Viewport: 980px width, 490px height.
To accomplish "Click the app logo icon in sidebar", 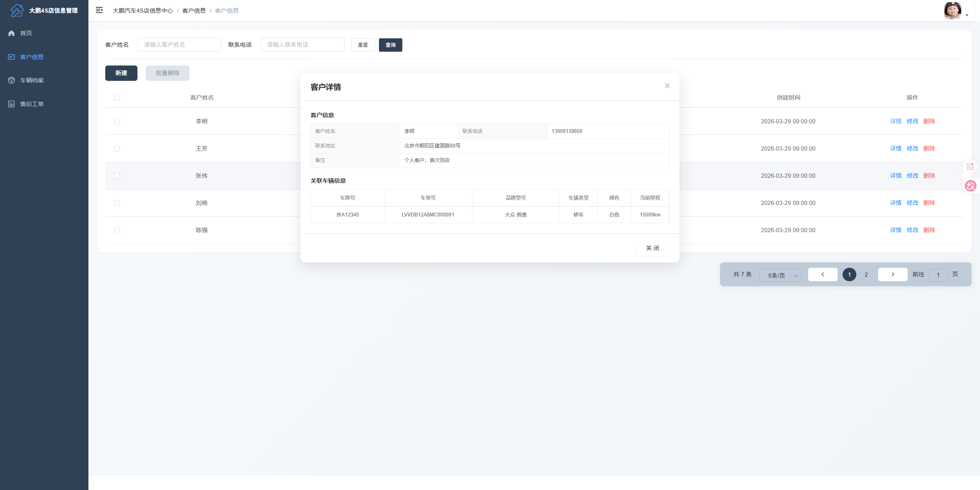I will pos(17,10).
